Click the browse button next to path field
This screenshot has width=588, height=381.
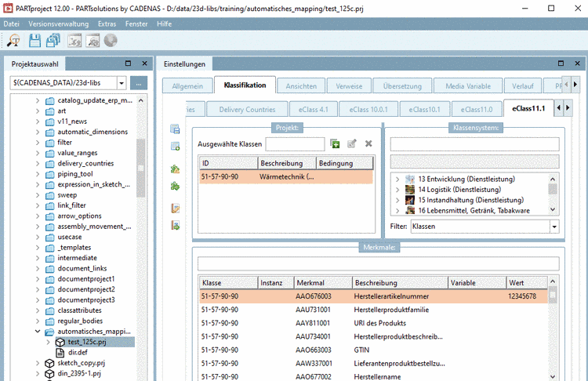139,83
